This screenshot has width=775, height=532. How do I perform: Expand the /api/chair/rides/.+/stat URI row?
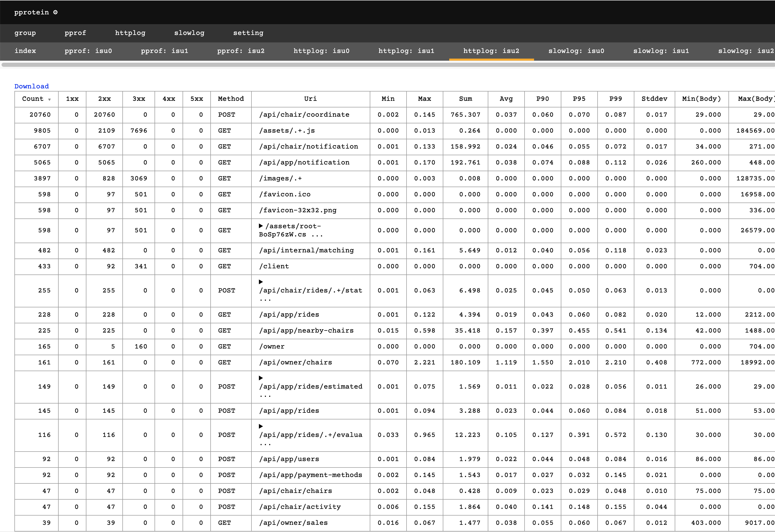click(261, 282)
